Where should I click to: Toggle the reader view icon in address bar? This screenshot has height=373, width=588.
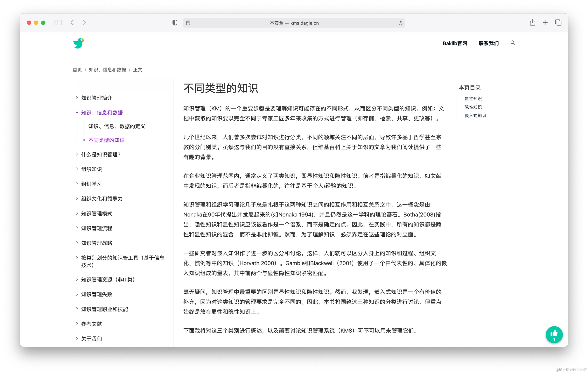click(x=188, y=23)
